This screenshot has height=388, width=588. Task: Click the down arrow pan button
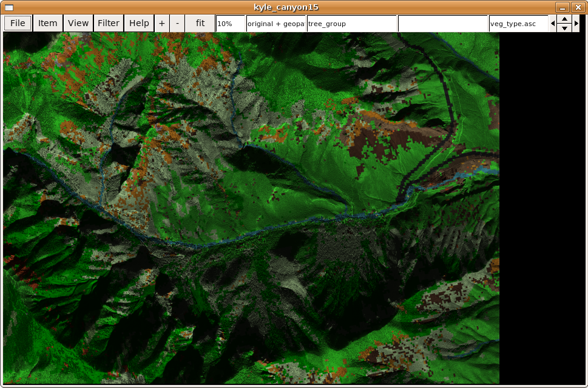(564, 28)
